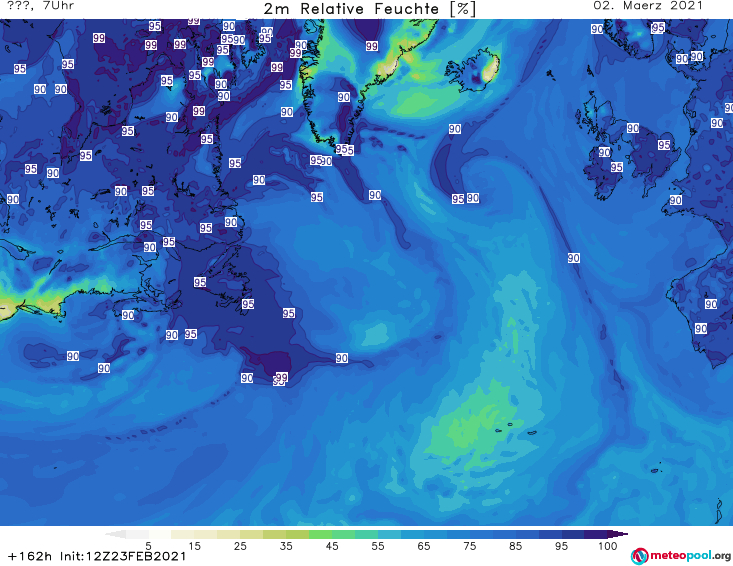The width and height of the screenshot is (733, 566).
Task: Click the meteopool.org logo
Action: coord(681,556)
